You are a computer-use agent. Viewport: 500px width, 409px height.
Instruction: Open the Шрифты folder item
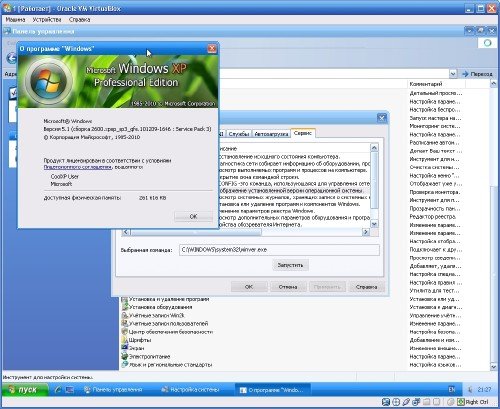pyautogui.click(x=136, y=340)
